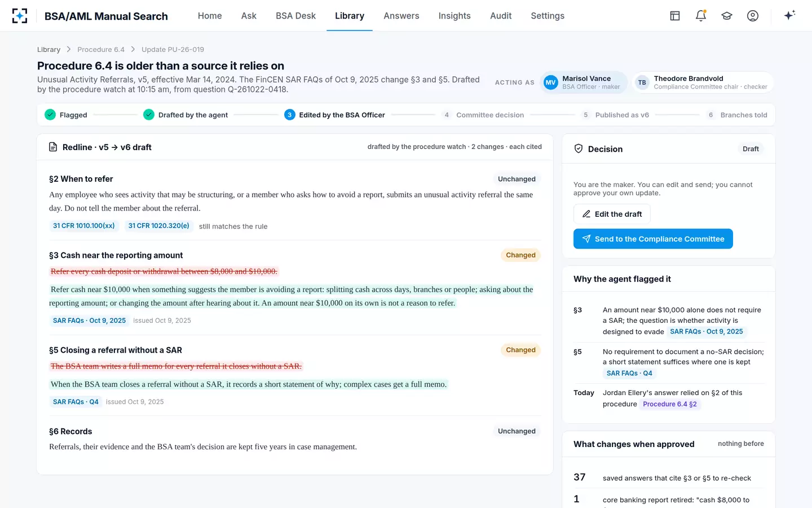
Task: Open notifications bell
Action: click(701, 16)
